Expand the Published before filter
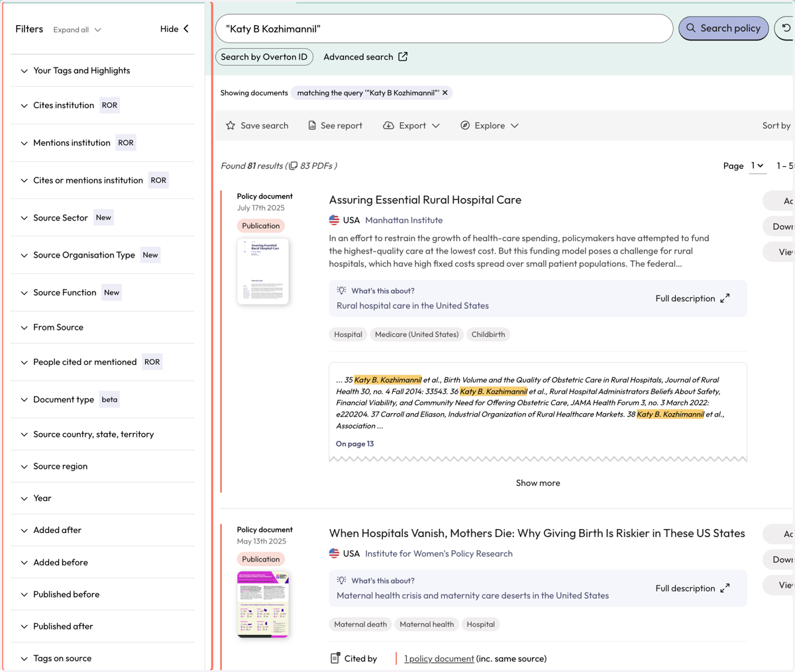The image size is (795, 672). tap(103, 595)
